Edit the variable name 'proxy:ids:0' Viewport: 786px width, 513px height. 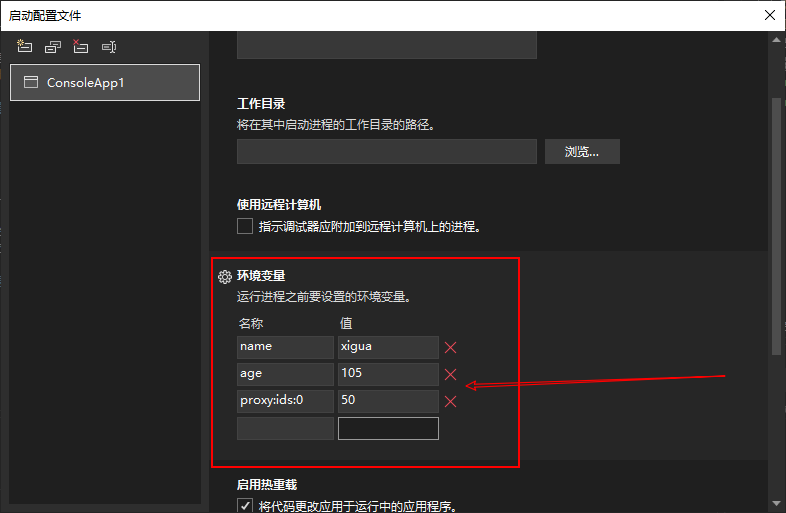click(285, 401)
